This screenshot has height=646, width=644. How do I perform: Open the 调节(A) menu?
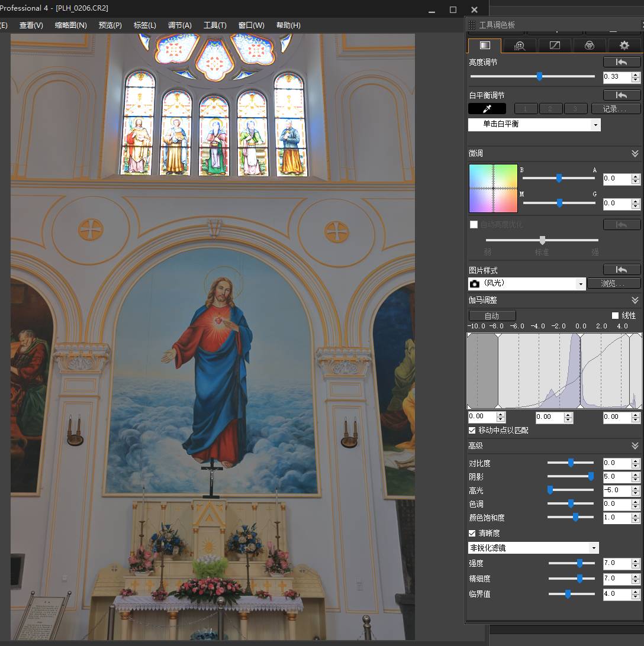click(x=180, y=25)
